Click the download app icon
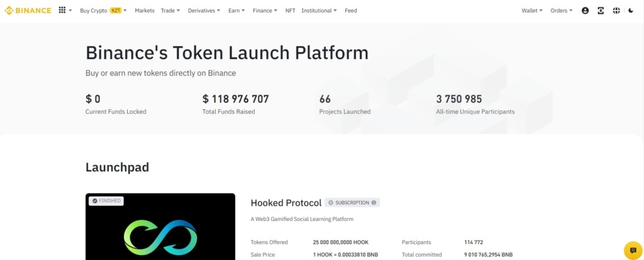This screenshot has width=644, height=260. (601, 11)
